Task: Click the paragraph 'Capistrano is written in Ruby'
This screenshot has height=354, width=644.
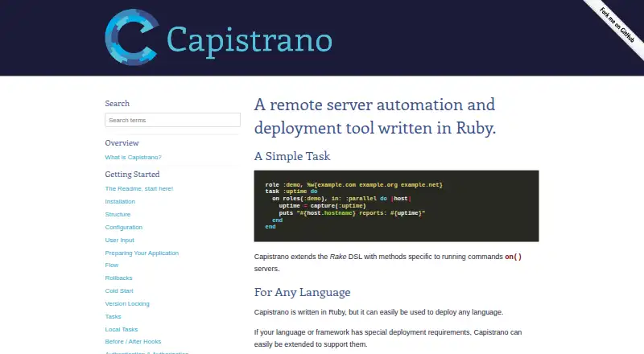Action: click(378, 312)
